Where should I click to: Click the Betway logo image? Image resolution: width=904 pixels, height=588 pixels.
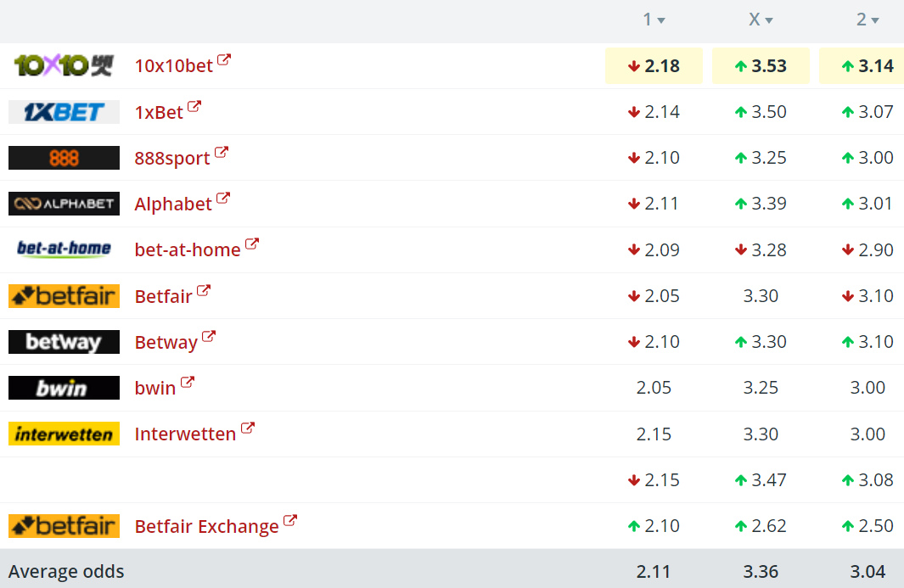pos(64,342)
